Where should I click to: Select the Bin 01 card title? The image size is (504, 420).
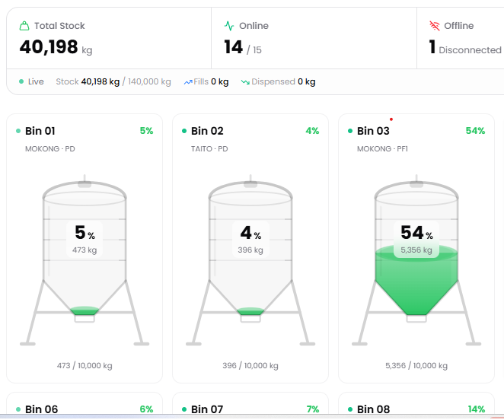[40, 131]
